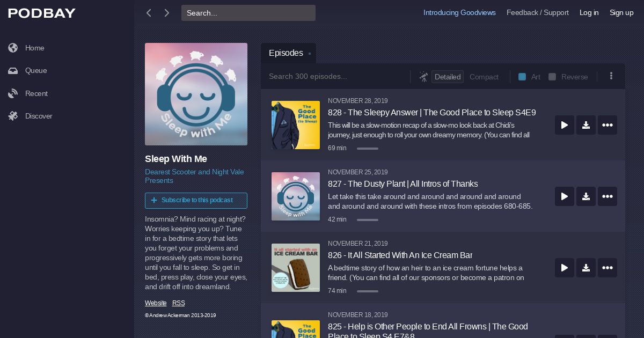The image size is (644, 338).
Task: Open the podcast Website link
Action: coord(156,303)
